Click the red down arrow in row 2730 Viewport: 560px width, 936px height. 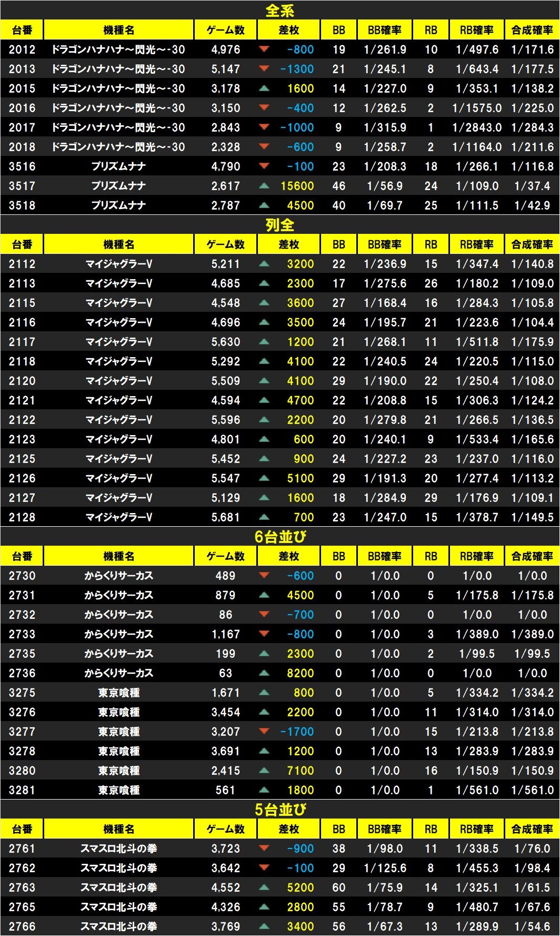tap(264, 576)
